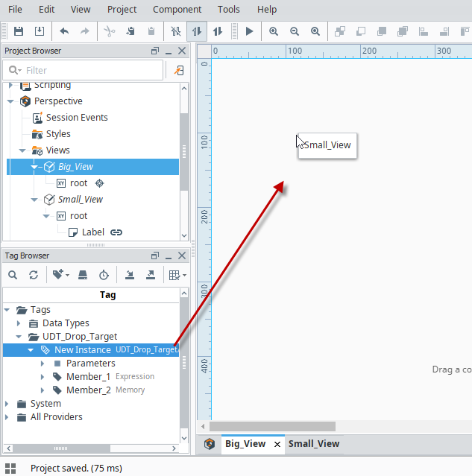
Task: Toggle the highlighted up-down arrows mode
Action: [197, 31]
